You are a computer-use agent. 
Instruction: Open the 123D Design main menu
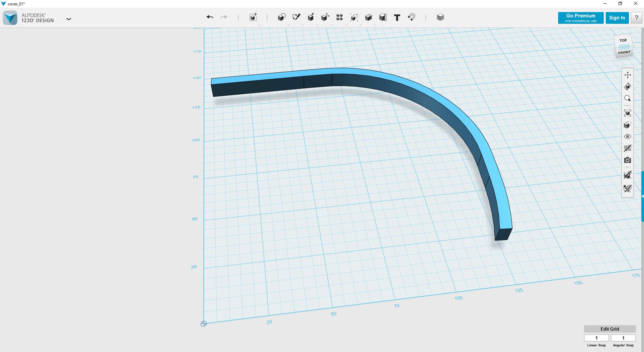coord(69,19)
